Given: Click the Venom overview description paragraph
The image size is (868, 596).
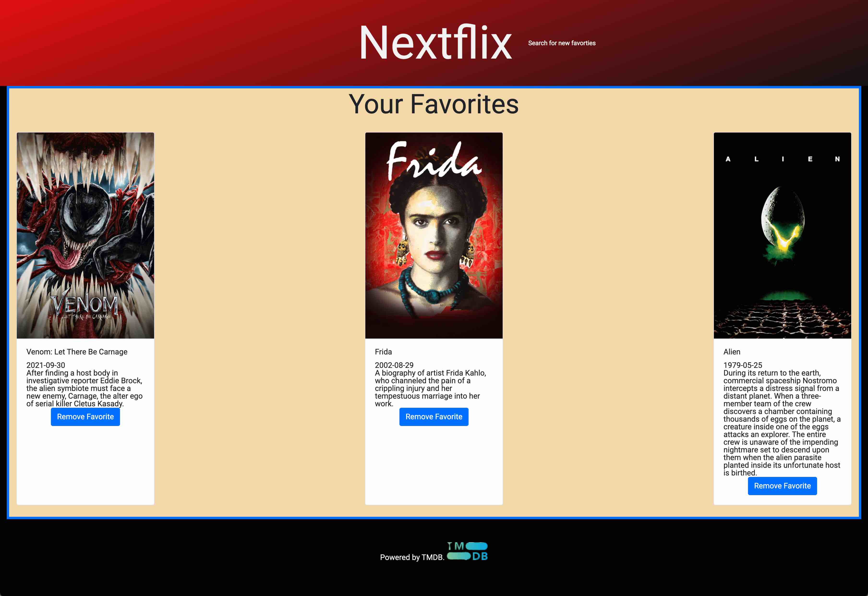Looking at the screenshot, I should [84, 388].
